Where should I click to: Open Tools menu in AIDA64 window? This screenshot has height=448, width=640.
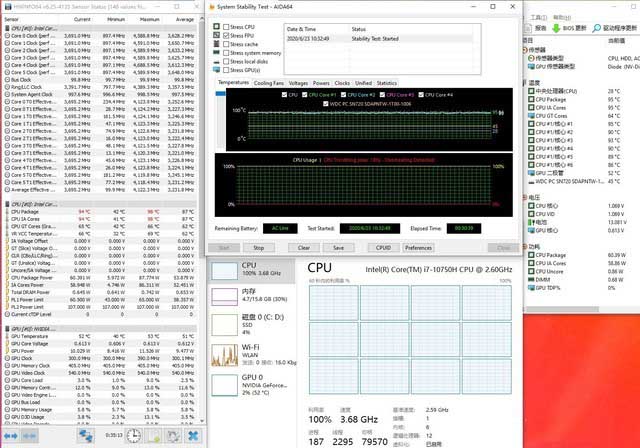click(x=538, y=18)
